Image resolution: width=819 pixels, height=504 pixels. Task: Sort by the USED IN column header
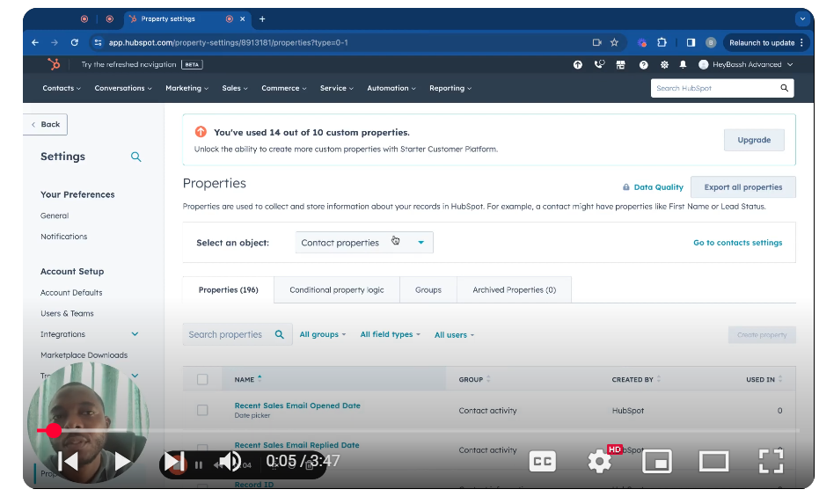764,380
